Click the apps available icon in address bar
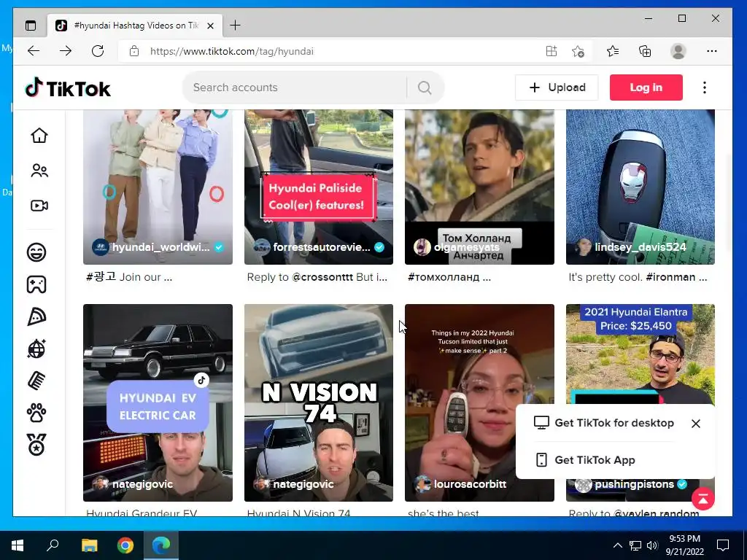Image resolution: width=747 pixels, height=560 pixels. point(551,51)
